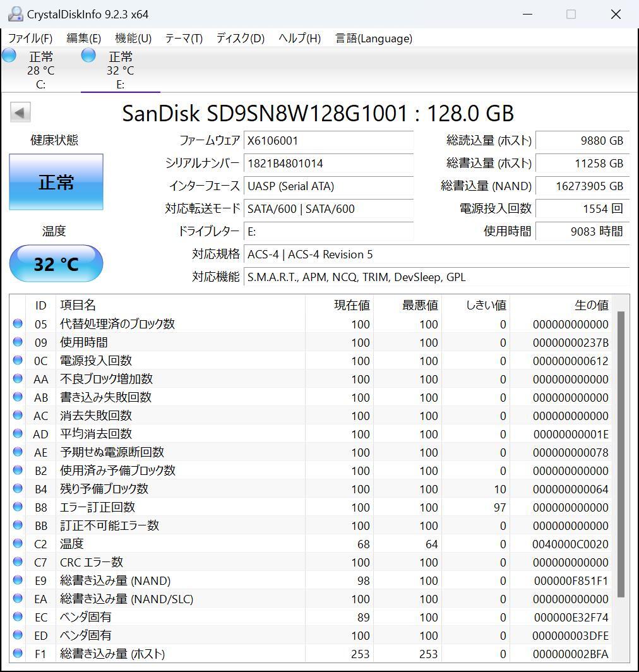Select the row 不良ブロック増加数

click(x=311, y=379)
